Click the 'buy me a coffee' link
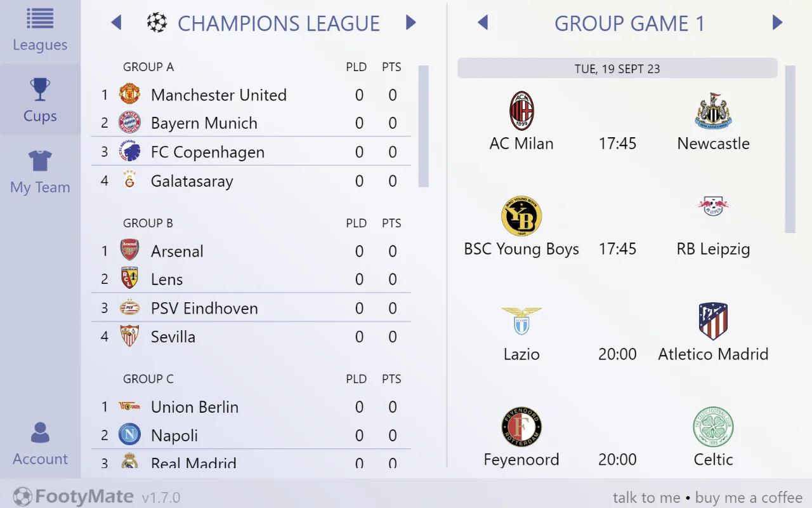 pyautogui.click(x=749, y=498)
